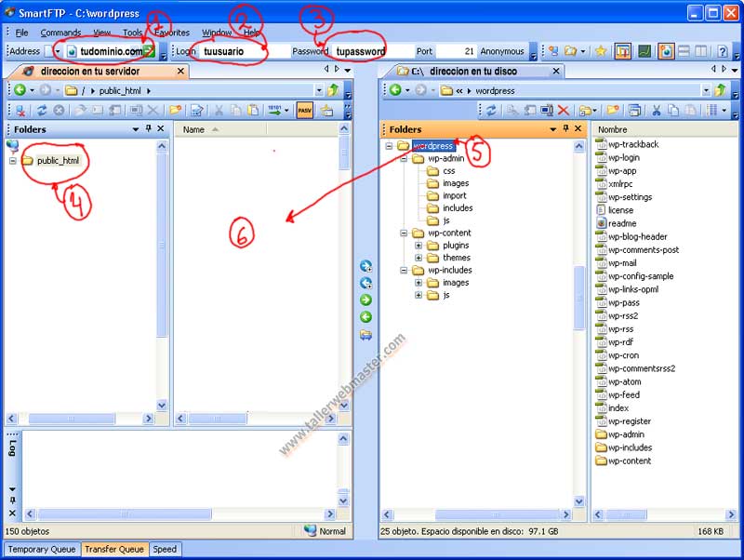Switch to the Transfer Queue tab
This screenshot has width=744, height=560.
[114, 549]
